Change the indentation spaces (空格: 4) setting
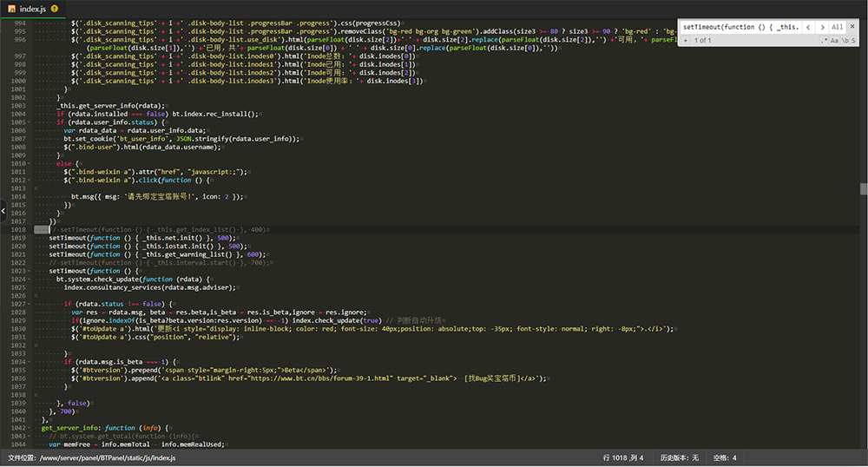Screen dimensions: 868x467 (725, 457)
